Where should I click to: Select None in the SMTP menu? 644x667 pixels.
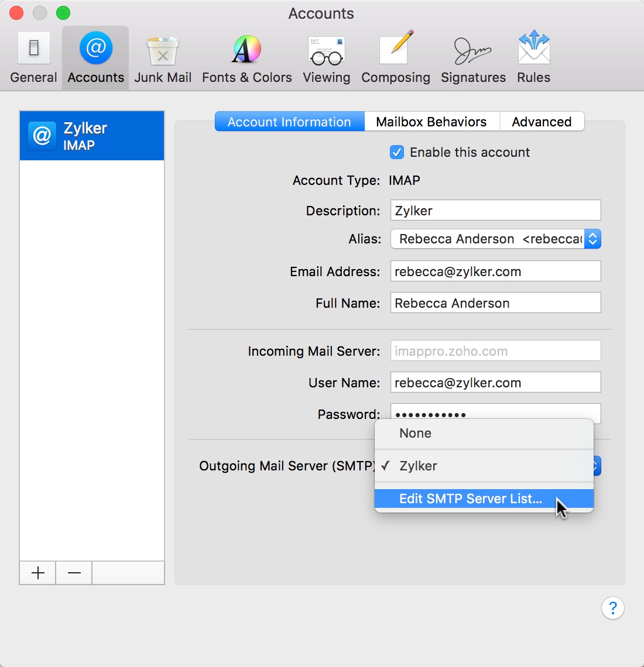[x=415, y=433]
